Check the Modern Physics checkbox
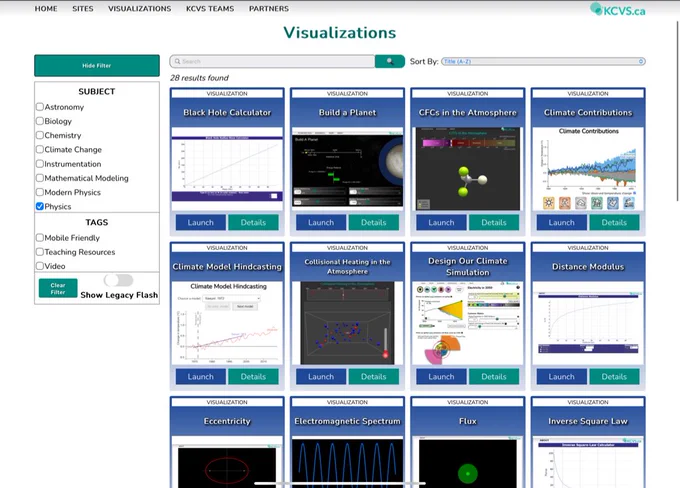 tap(40, 192)
